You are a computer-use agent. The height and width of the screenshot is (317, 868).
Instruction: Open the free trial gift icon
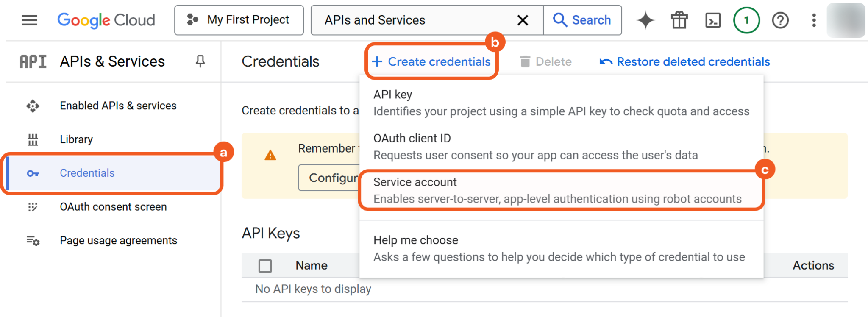(679, 20)
